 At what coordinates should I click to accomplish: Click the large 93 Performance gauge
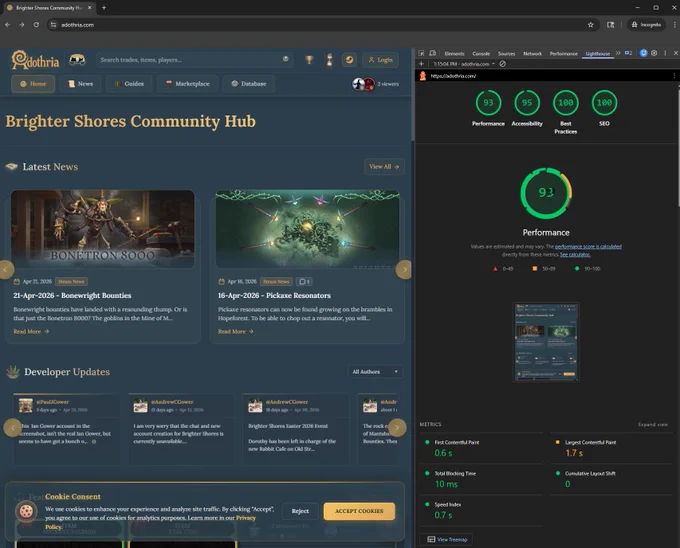click(546, 192)
